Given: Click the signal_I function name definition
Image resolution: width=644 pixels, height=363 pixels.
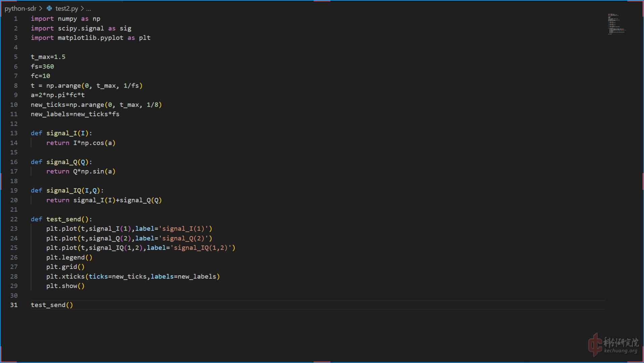Looking at the screenshot, I should tap(62, 133).
